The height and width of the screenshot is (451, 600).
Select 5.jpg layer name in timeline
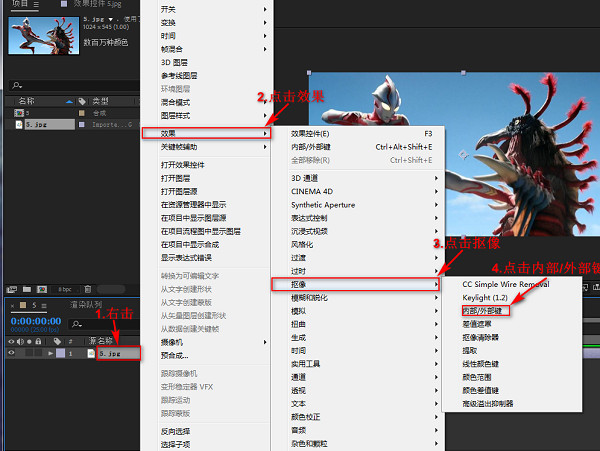(119, 353)
